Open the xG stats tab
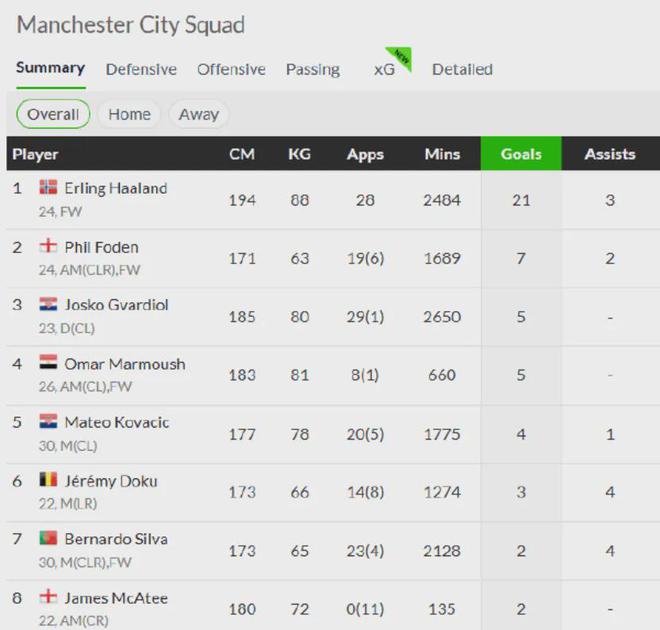This screenshot has width=660, height=630. point(384,69)
